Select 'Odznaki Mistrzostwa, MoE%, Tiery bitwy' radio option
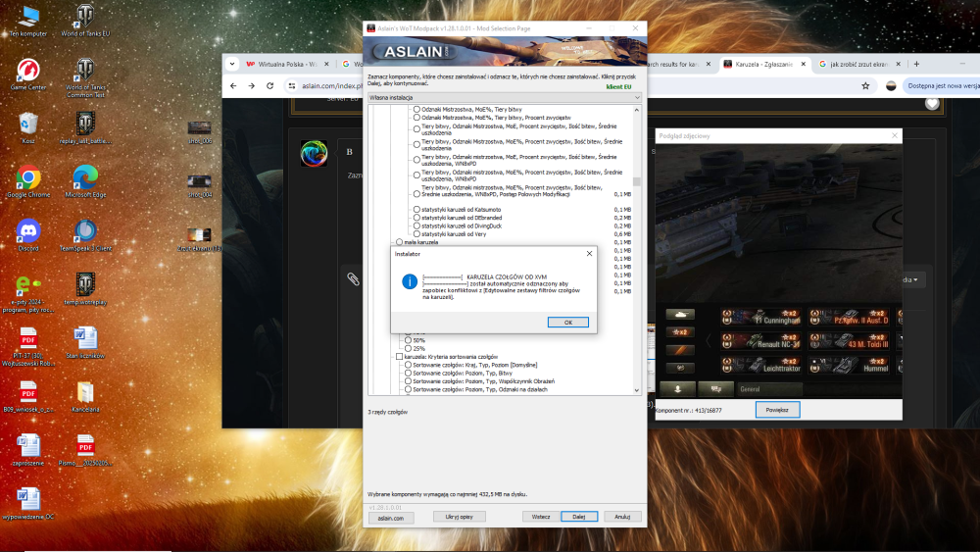The width and height of the screenshot is (980, 552). pos(416,110)
